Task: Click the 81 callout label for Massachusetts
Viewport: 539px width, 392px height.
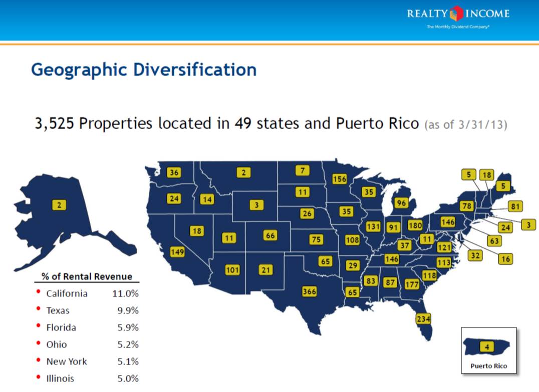Action: 514,206
